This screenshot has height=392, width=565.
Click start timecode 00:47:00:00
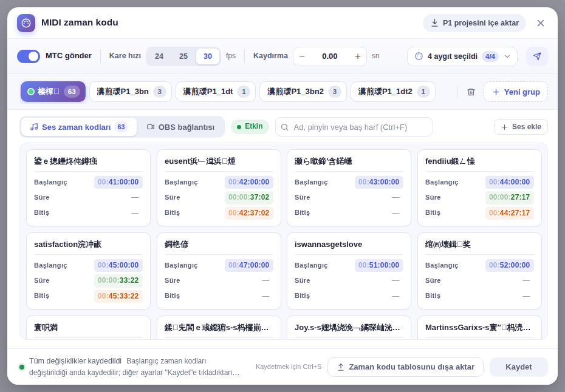pyautogui.click(x=248, y=265)
